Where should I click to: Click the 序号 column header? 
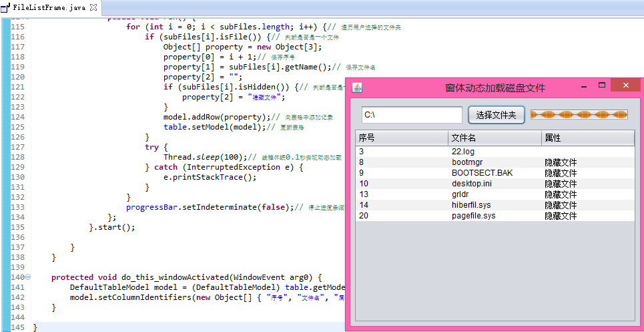click(401, 138)
